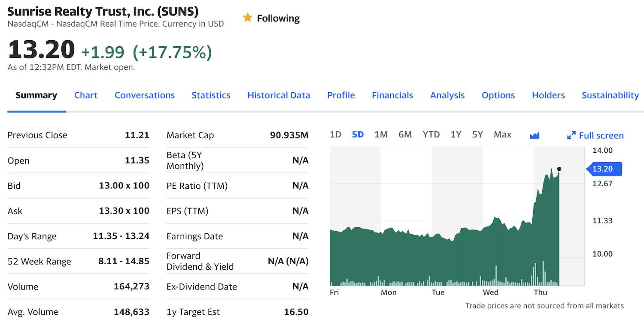The image size is (644, 329).
Task: Click the Previous Close value 11.21
Action: click(x=137, y=135)
